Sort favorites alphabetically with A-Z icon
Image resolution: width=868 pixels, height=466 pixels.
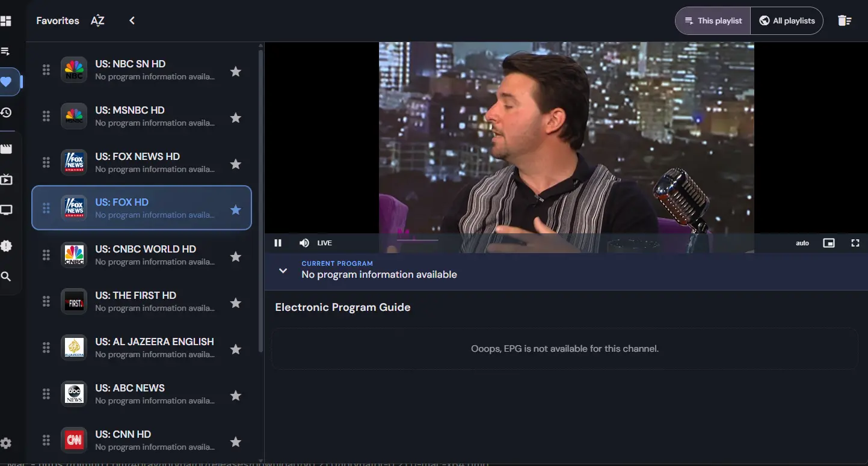coord(97,20)
